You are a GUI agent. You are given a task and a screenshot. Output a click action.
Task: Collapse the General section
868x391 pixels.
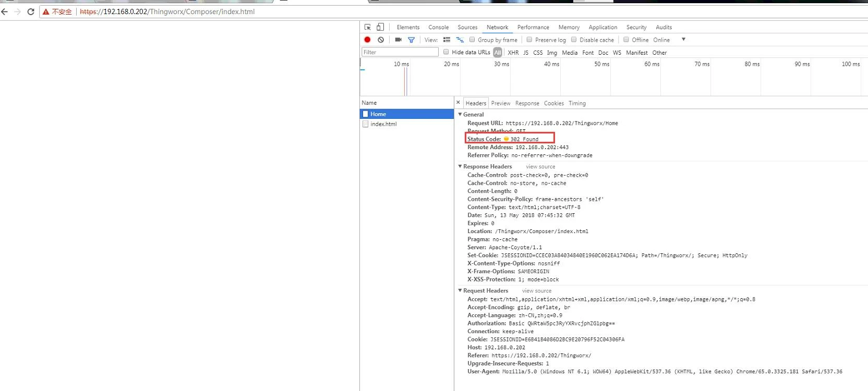click(x=460, y=115)
